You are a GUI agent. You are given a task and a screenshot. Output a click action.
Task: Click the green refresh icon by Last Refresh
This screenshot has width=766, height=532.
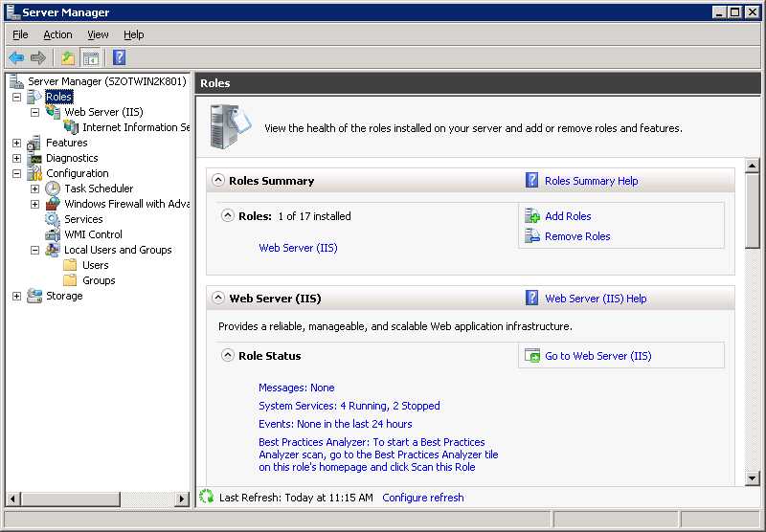(207, 497)
